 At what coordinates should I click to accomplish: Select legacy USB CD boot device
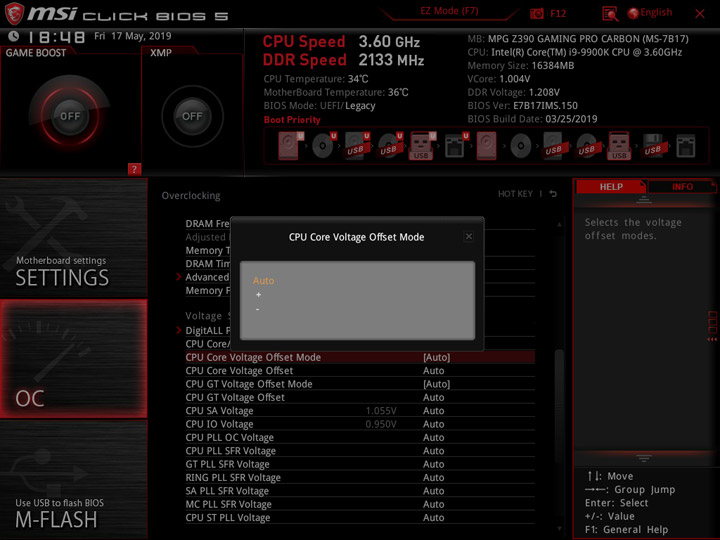point(587,146)
